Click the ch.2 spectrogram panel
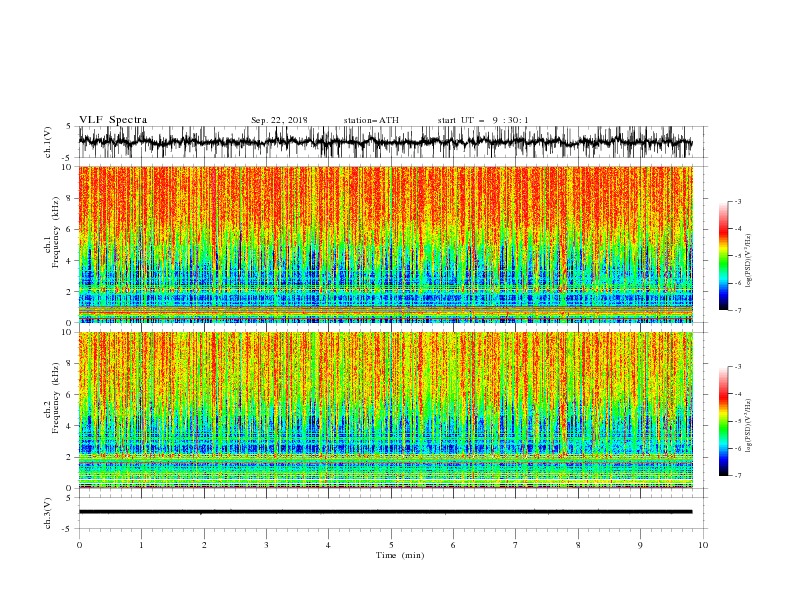The image size is (792, 612). [x=385, y=410]
